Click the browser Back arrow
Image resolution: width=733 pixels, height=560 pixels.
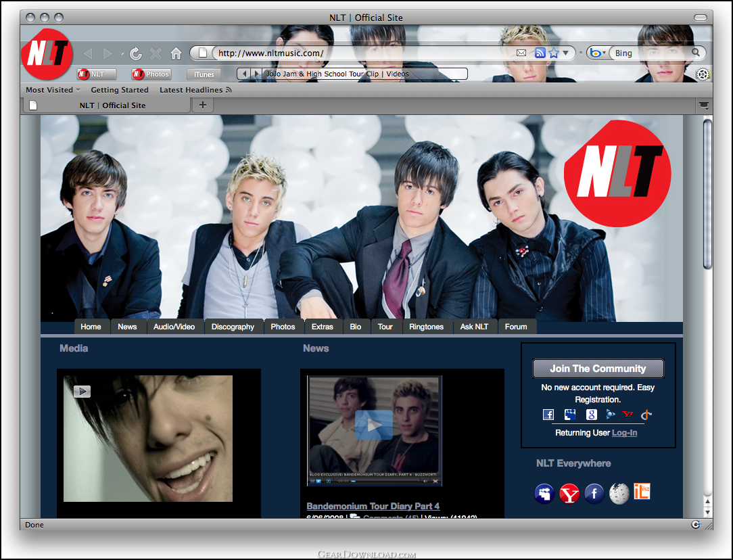click(x=88, y=53)
